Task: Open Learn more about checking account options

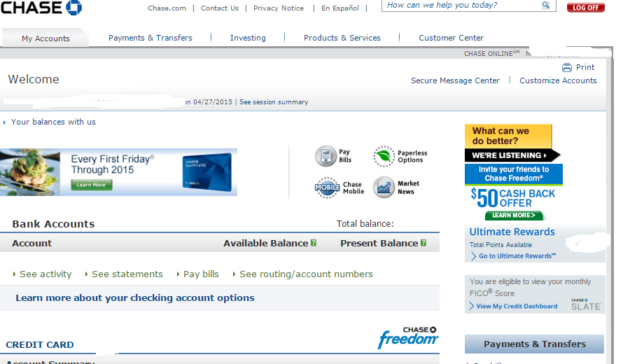Action: (x=135, y=298)
